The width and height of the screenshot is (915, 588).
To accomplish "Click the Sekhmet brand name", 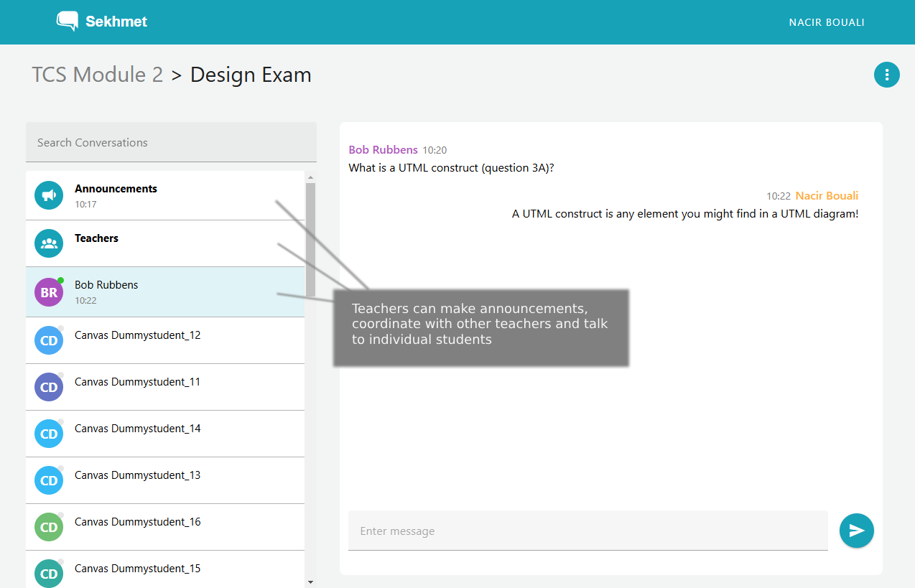I will pyautogui.click(x=116, y=22).
